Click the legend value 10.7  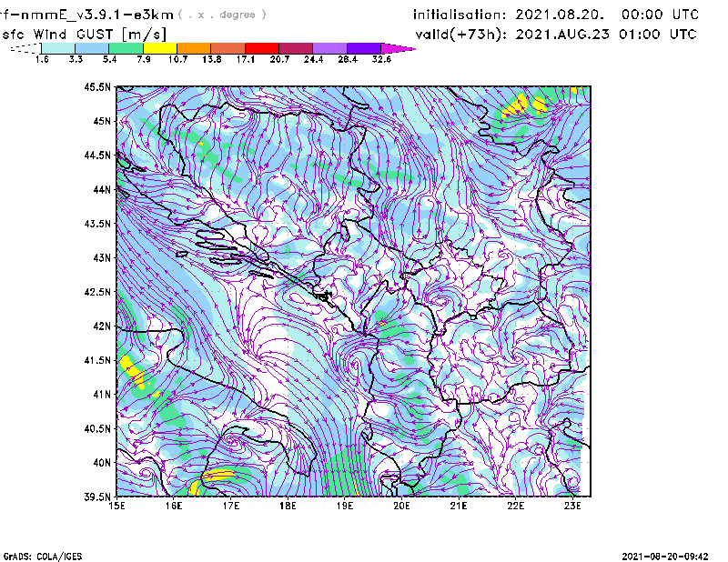point(177,59)
